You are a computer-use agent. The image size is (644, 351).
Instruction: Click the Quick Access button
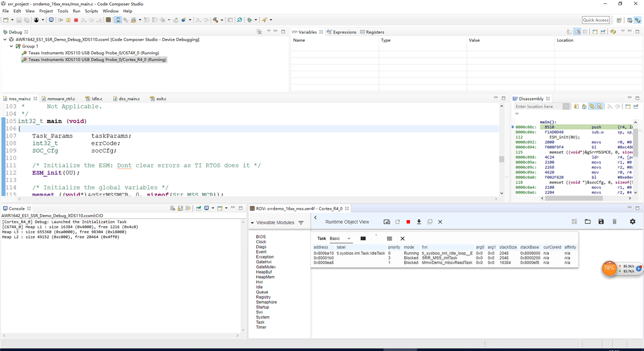click(596, 20)
